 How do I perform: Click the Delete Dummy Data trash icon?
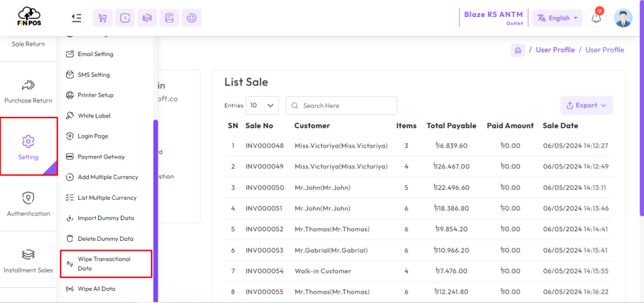[x=70, y=238]
